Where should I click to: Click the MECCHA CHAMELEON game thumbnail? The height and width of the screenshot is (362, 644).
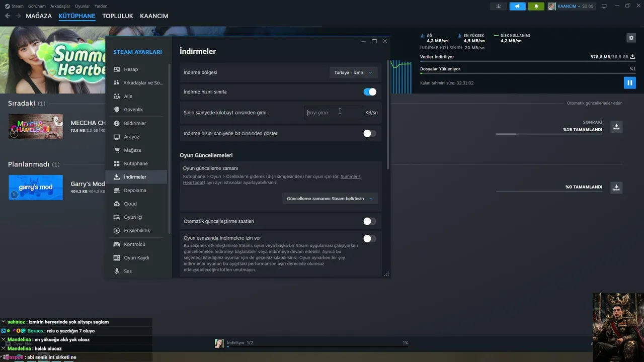36,126
